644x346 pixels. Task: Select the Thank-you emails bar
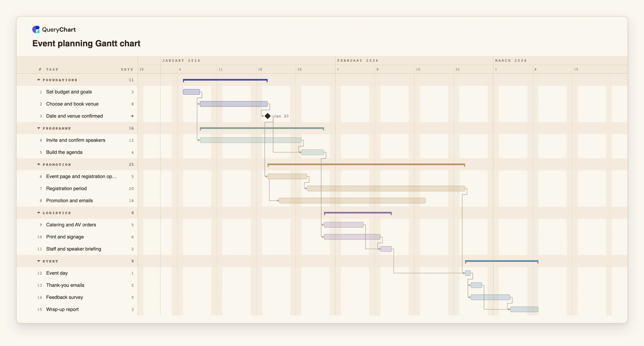[x=476, y=285]
